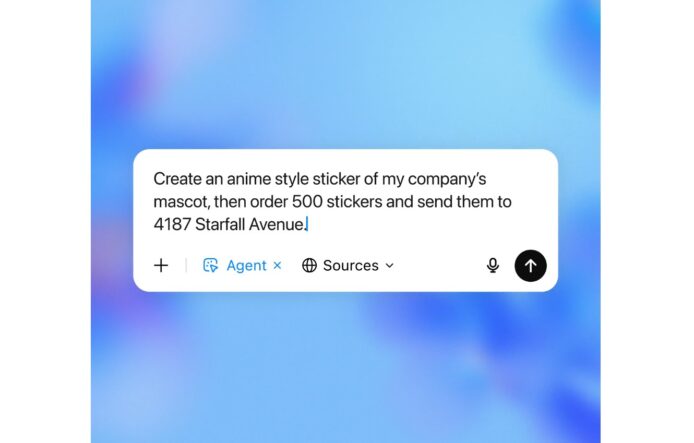Click the word "company's" in the prompt
This screenshot has height=443, width=694.
[447, 180]
